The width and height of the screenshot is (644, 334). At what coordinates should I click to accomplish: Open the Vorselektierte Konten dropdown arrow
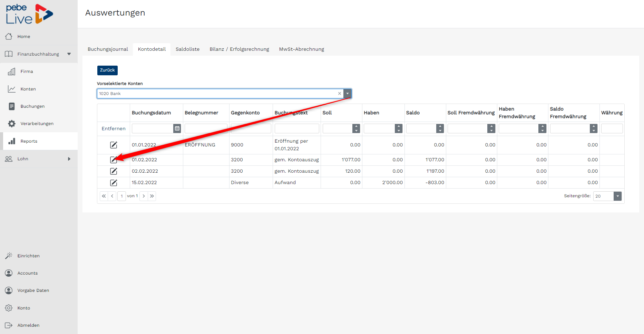pos(348,94)
